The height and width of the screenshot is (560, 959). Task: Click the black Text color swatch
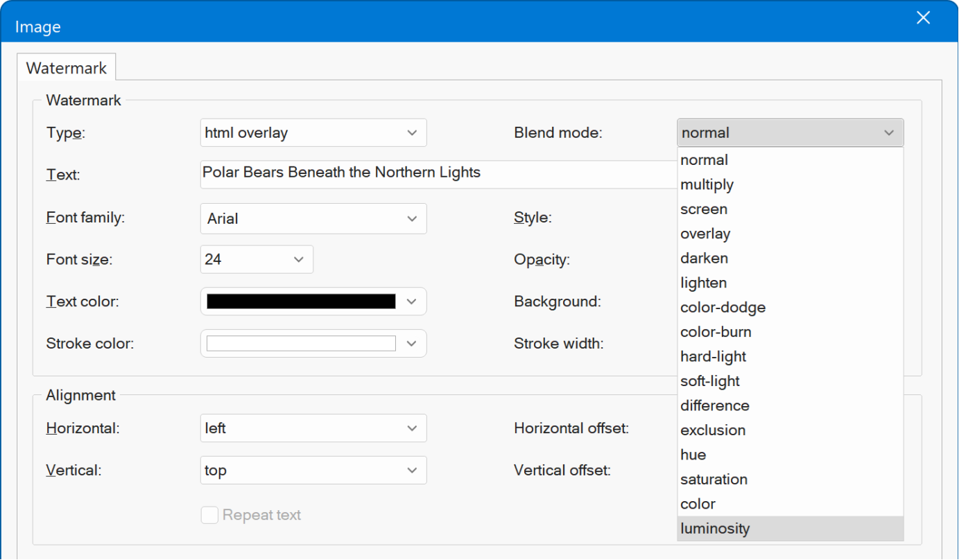point(301,301)
